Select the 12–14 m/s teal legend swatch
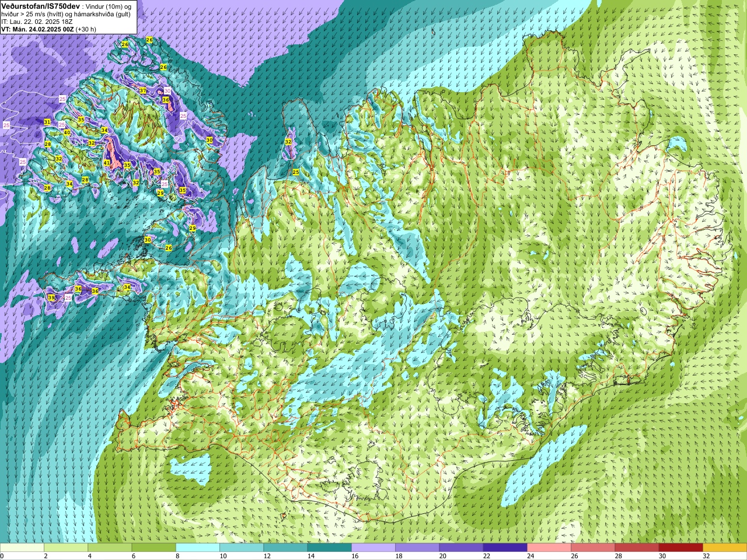 [285, 548]
